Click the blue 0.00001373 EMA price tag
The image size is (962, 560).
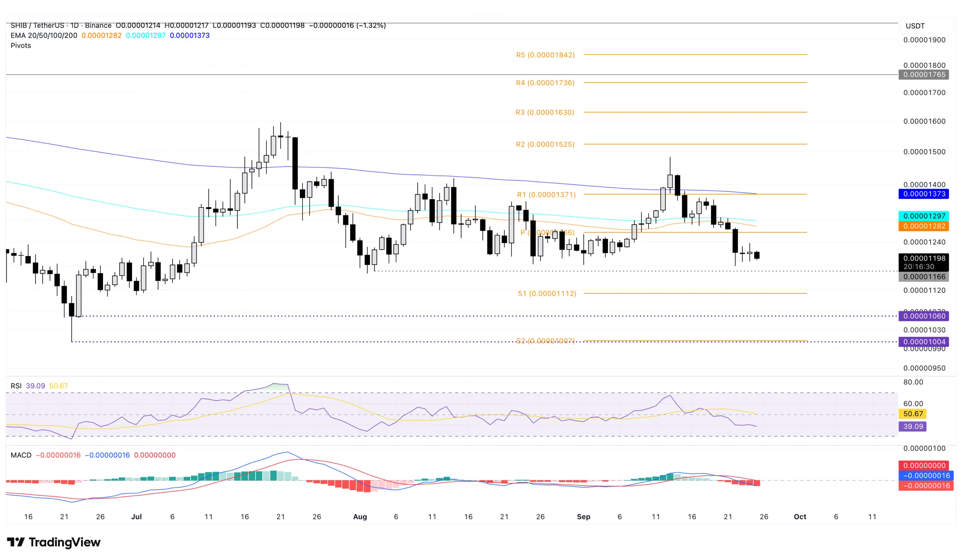click(x=924, y=194)
